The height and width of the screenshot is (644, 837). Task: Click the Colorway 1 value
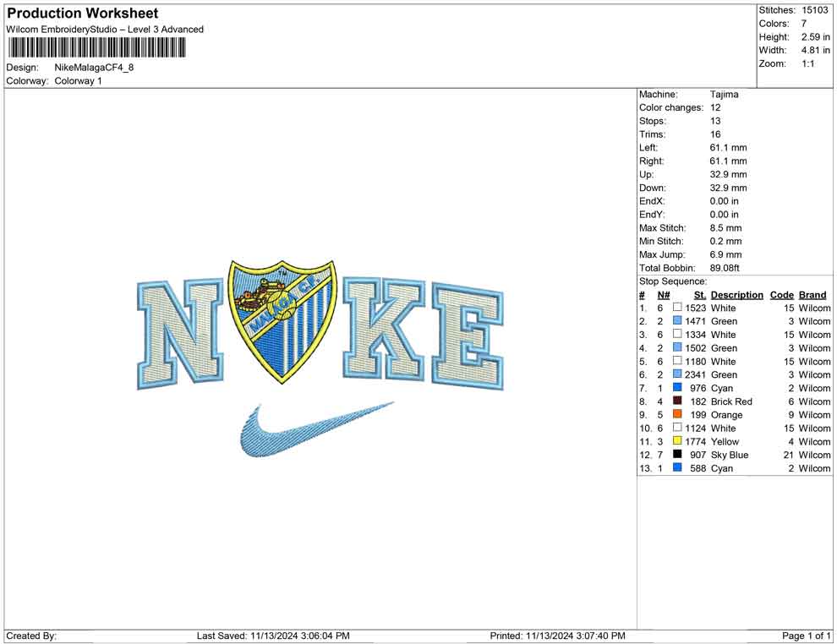(78, 81)
